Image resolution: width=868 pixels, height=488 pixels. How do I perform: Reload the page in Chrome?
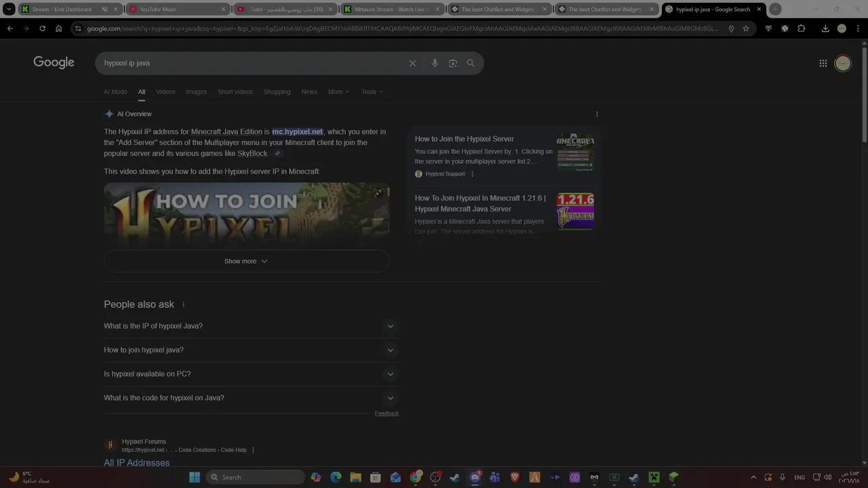click(42, 28)
